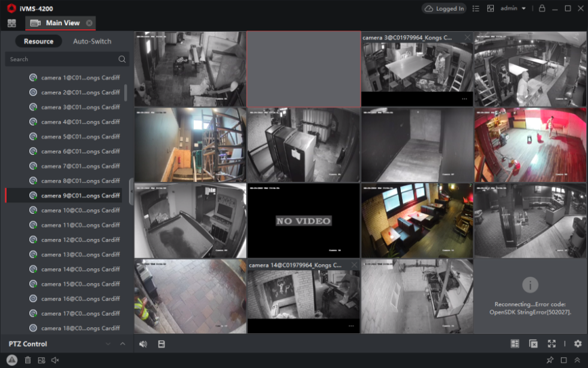Click the Logged In cloud button
Screen dimensions: 588x368
[444, 8]
